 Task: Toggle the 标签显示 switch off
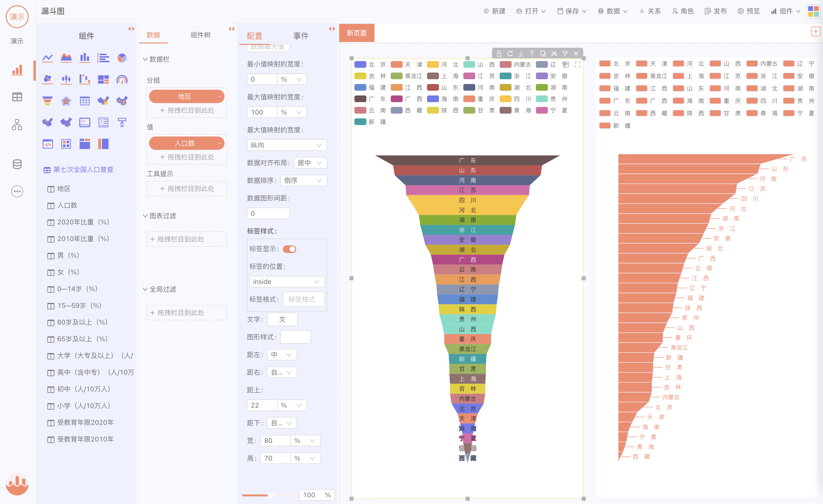click(289, 249)
